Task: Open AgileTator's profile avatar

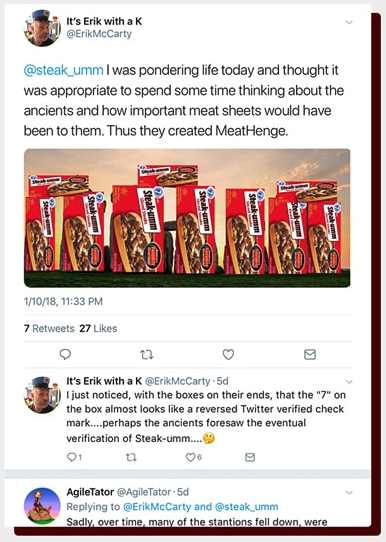Action: pyautogui.click(x=42, y=506)
